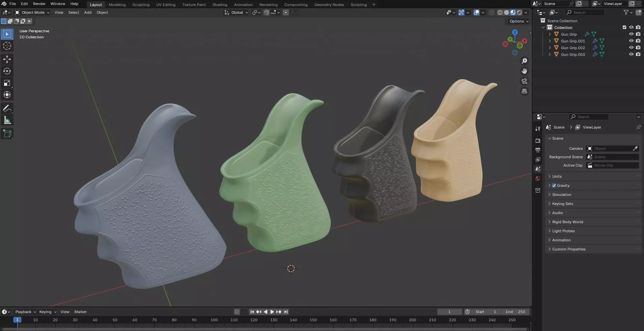Click the Marker button in timeline
Screen dimensions: 644x331
tap(81, 312)
